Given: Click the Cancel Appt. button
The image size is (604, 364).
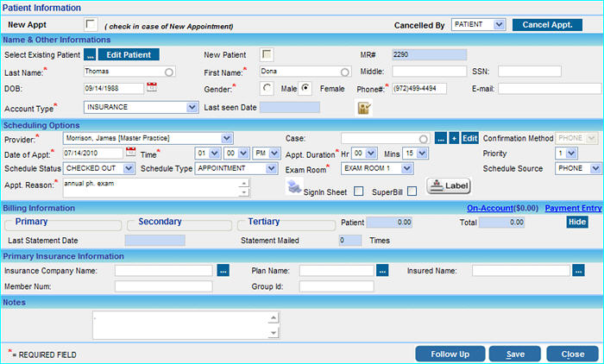Looking at the screenshot, I should 547,25.
